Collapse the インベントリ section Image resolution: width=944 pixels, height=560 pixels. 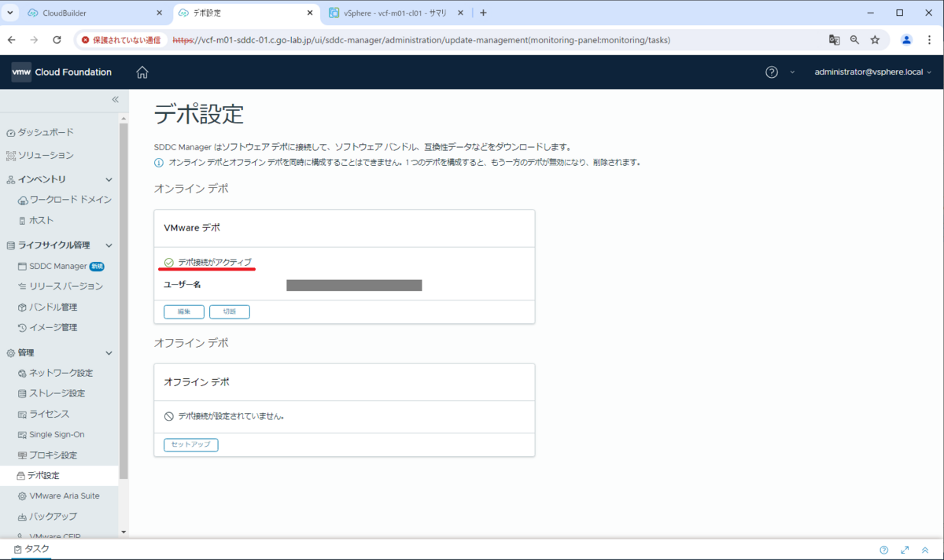point(109,179)
